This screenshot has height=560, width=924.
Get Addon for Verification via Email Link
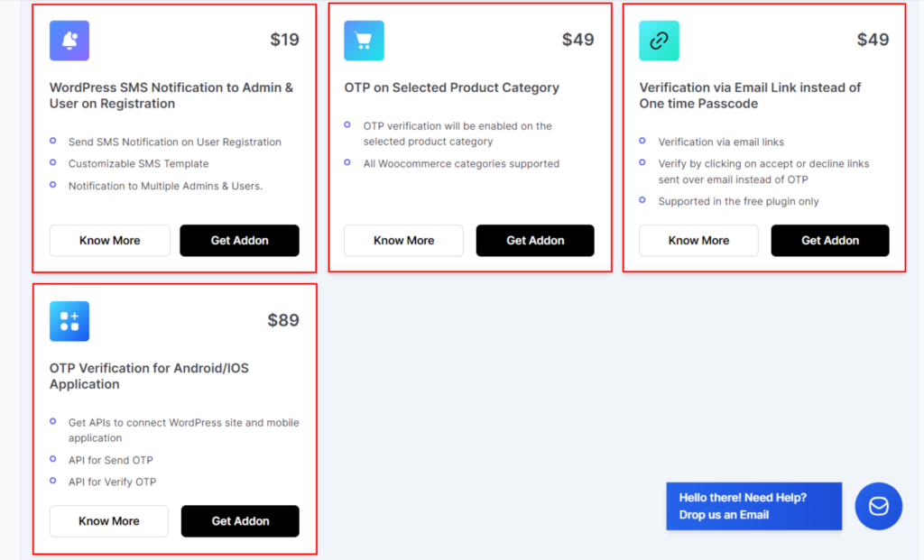click(x=830, y=240)
